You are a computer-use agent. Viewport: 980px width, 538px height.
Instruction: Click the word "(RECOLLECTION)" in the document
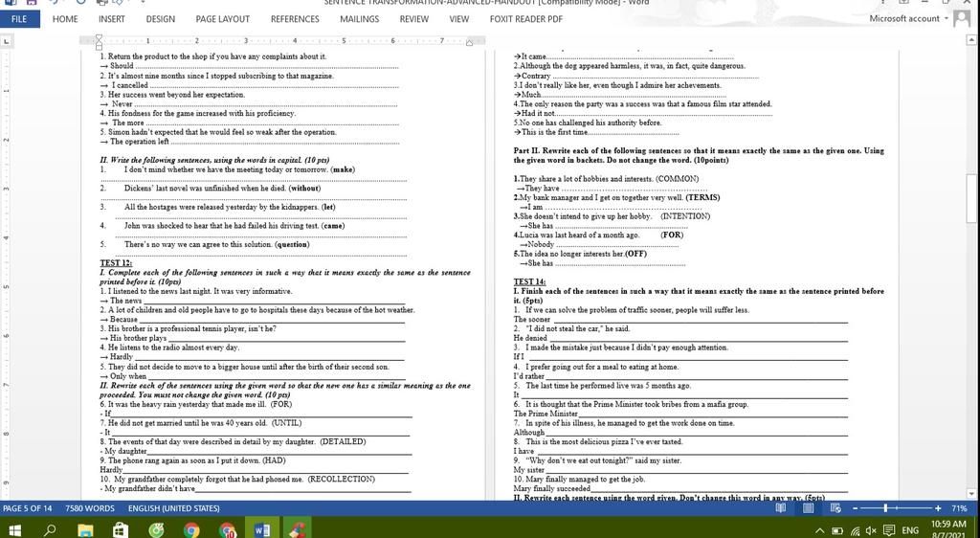(x=342, y=480)
